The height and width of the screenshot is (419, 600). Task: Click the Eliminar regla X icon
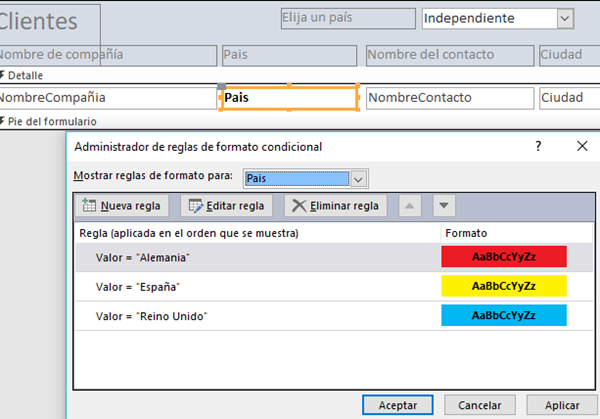pyautogui.click(x=298, y=206)
